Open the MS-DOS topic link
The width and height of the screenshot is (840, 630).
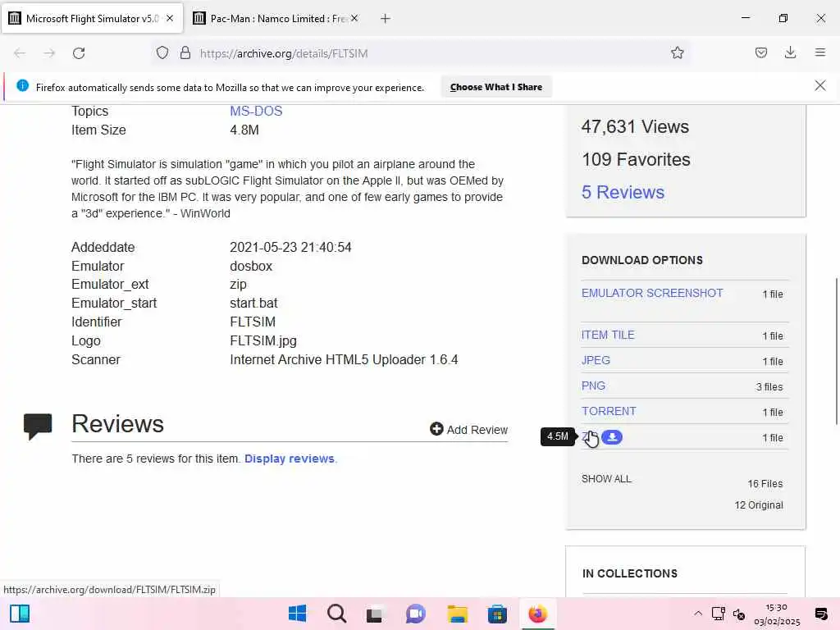click(256, 111)
